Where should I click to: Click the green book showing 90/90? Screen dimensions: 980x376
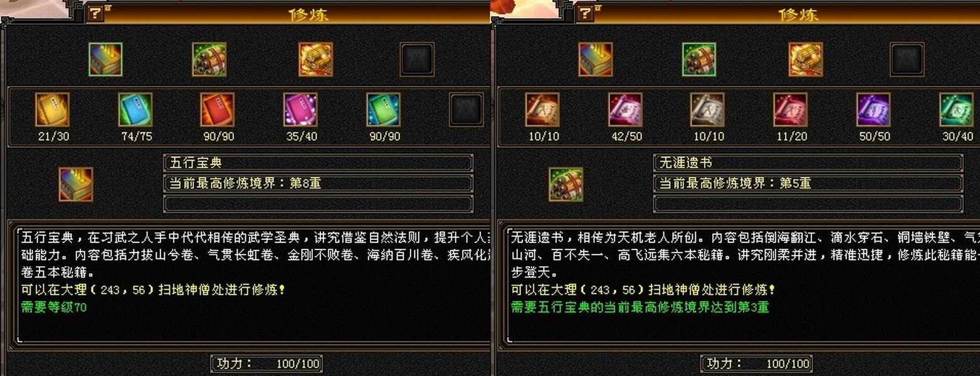384,110
